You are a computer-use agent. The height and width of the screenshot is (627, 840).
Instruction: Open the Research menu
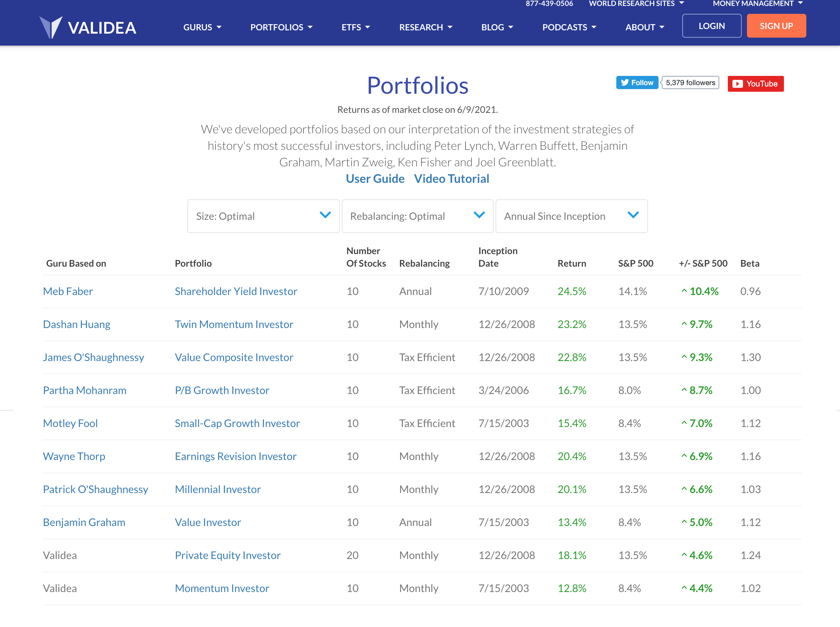(x=426, y=27)
